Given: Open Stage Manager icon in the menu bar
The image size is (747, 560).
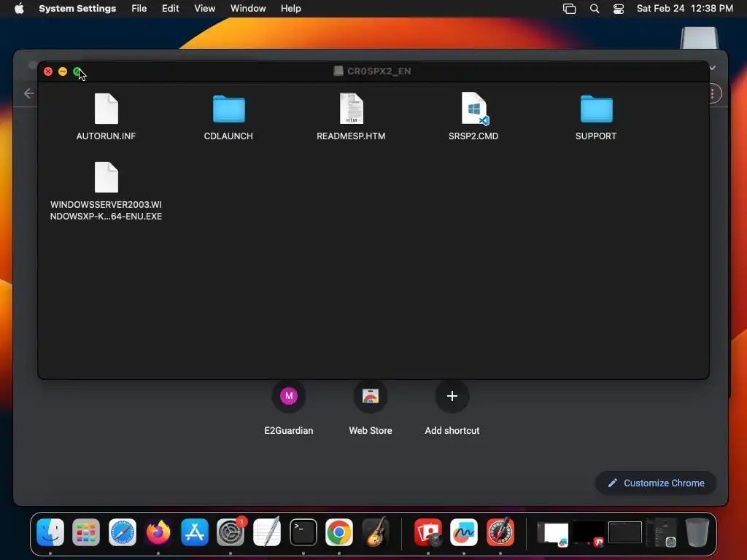Looking at the screenshot, I should 569,9.
